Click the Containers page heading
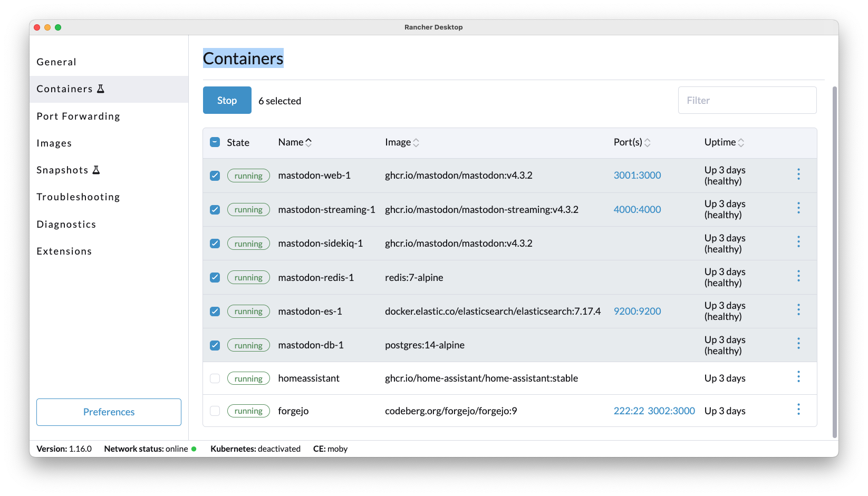The height and width of the screenshot is (496, 868). pyautogui.click(x=243, y=59)
